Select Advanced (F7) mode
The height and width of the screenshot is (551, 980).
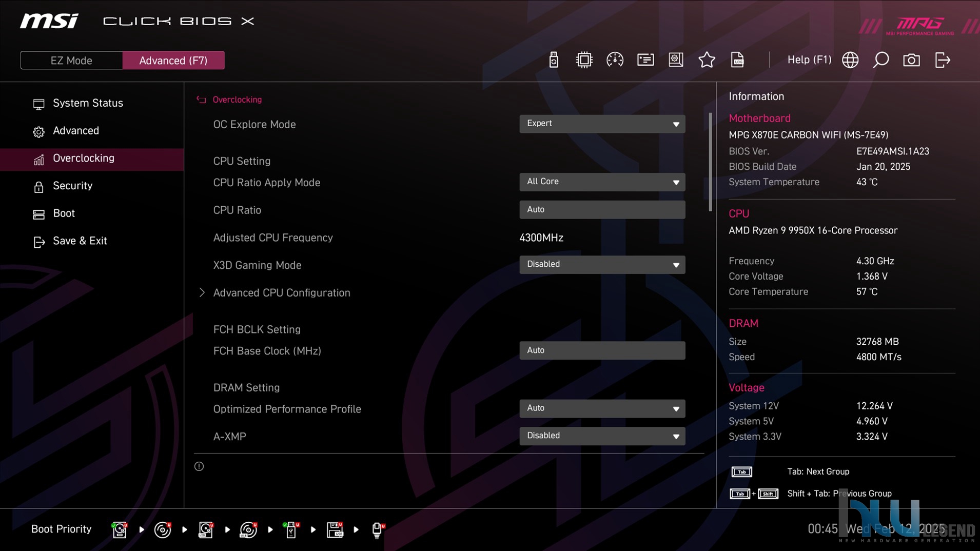(x=173, y=61)
